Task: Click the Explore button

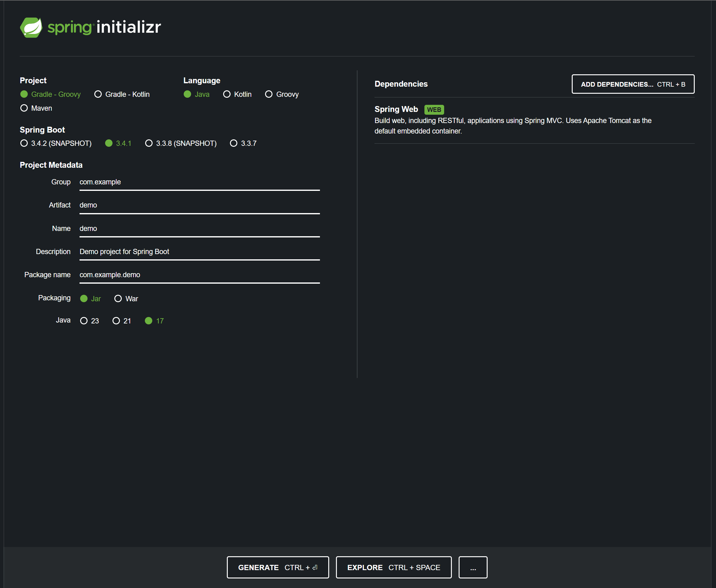Action: coord(393,567)
